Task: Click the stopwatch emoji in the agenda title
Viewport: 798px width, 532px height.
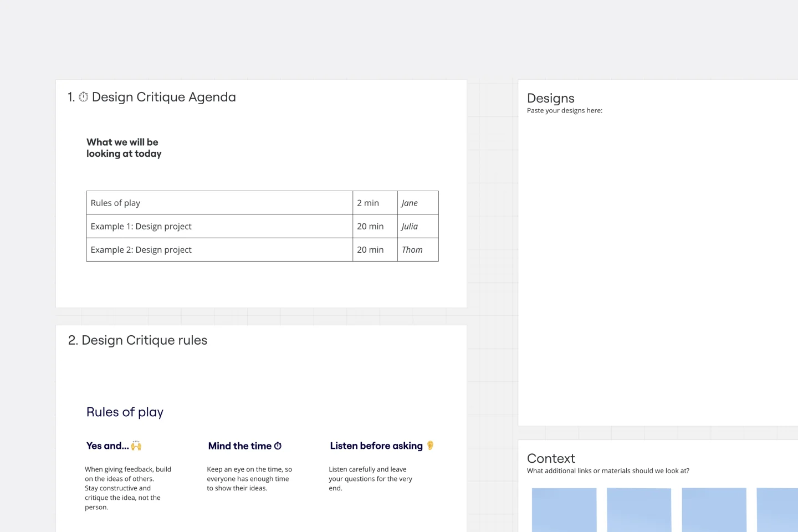Action: click(83, 97)
